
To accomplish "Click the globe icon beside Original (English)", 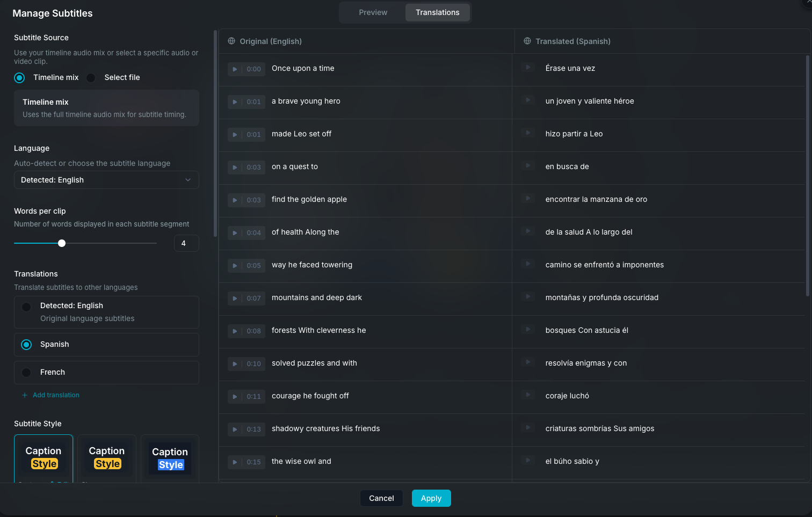I will 231,41.
